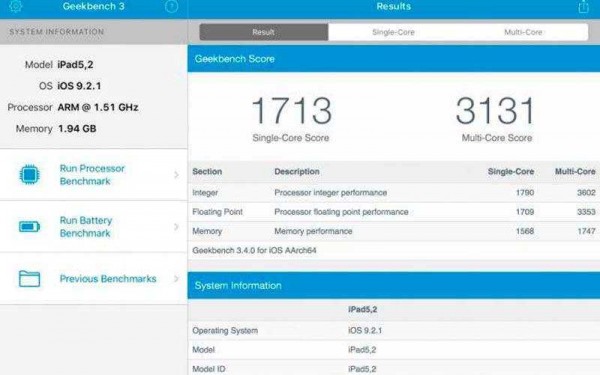Expand chevron beside Previous Benchmarks
The height and width of the screenshot is (375, 600).
[x=176, y=279]
